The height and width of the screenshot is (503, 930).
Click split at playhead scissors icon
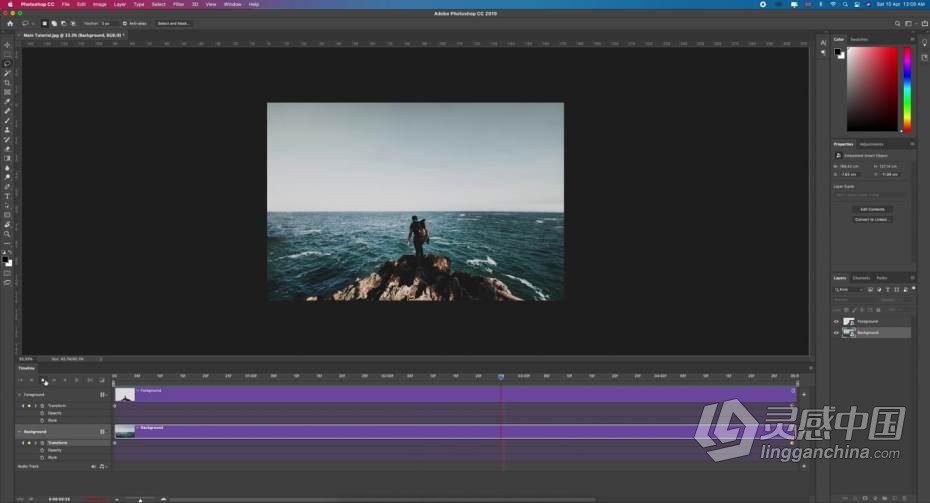[x=90, y=380]
